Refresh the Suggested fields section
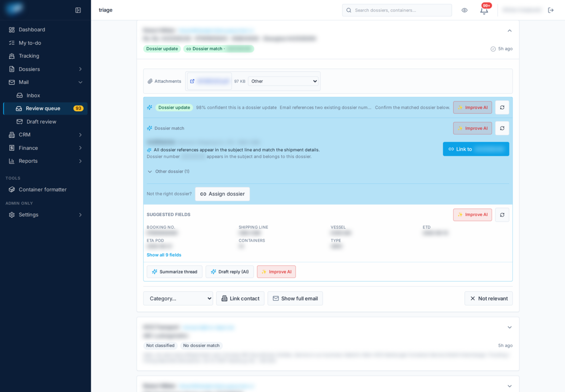Viewport: 565px width, 392px height. 502,215
